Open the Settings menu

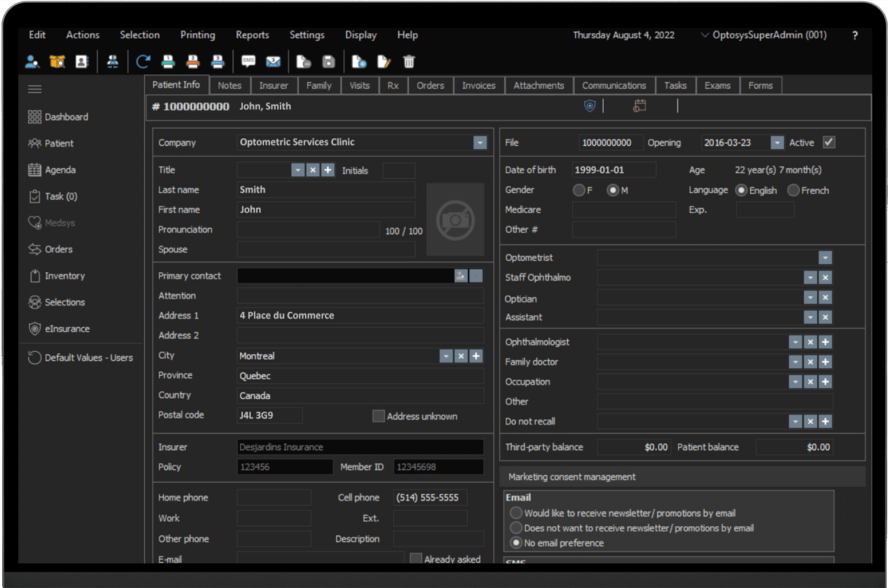pos(307,35)
